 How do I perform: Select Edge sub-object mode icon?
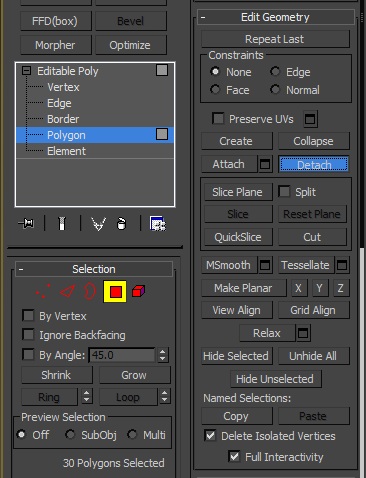[67, 291]
